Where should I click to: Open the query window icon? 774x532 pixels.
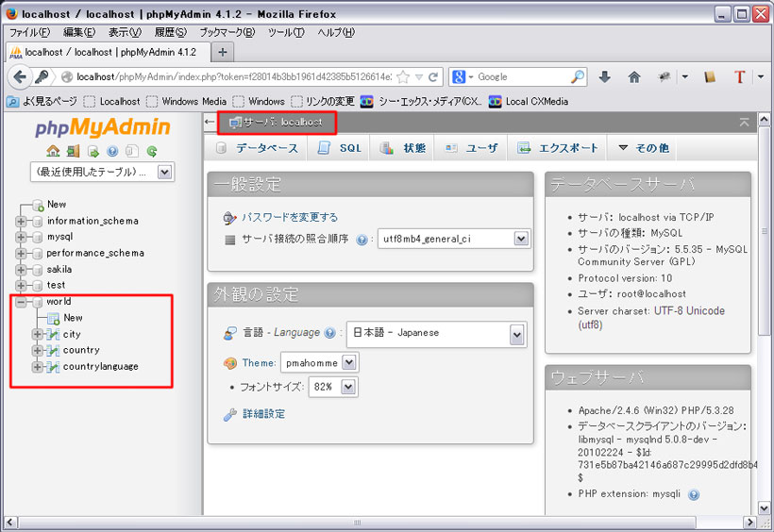click(93, 151)
